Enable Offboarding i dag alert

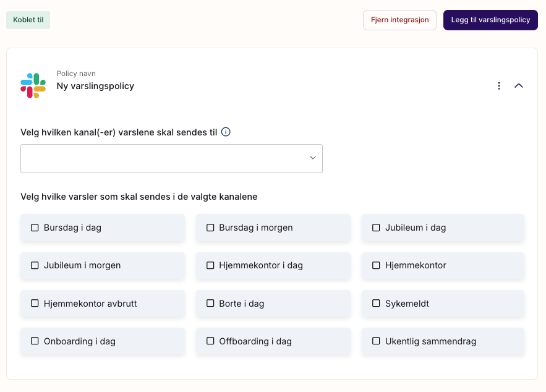point(210,341)
